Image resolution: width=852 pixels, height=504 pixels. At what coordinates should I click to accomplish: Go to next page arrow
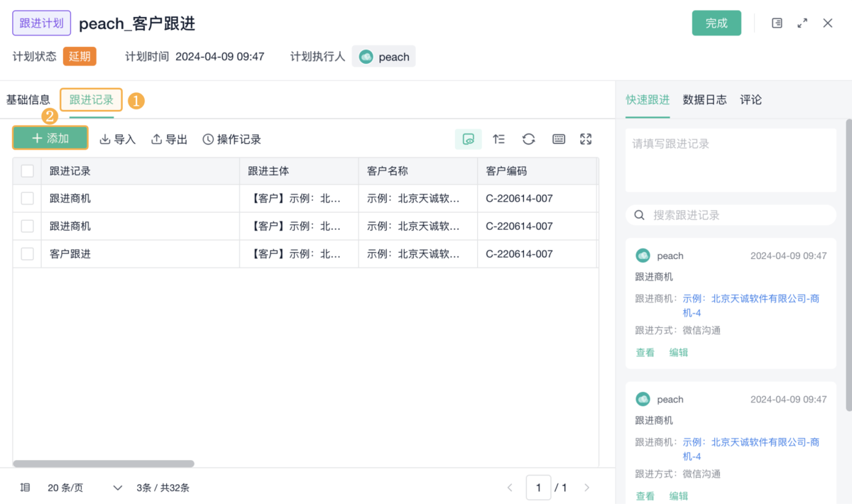pos(586,488)
